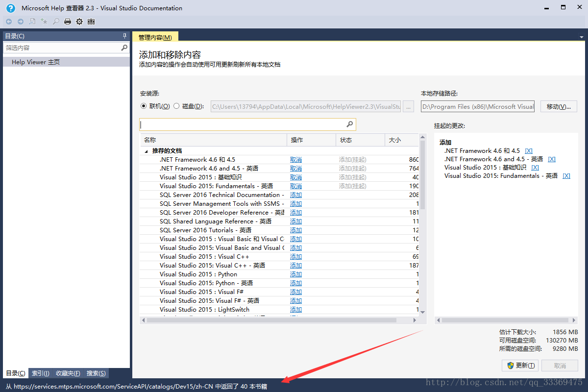Screen dimensions: 588x392
Task: Remove .NET Framework 4.6 and 4.5 - 英语 via [X]
Action: [x=552, y=159]
